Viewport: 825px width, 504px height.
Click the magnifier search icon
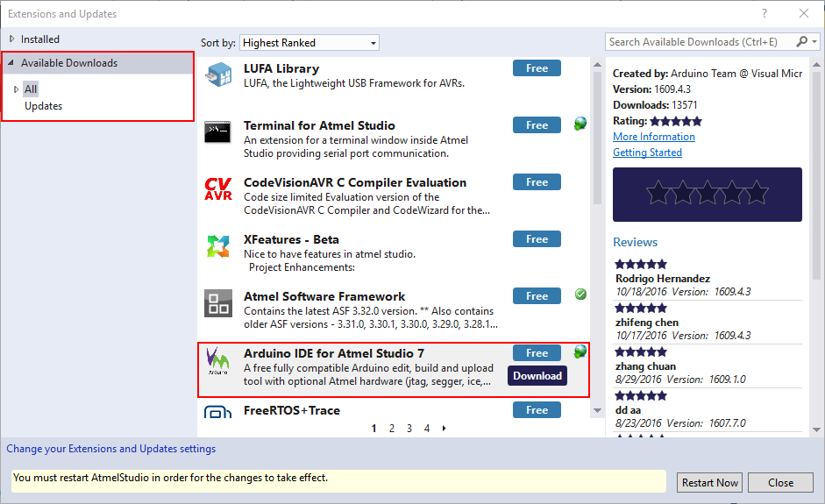802,41
